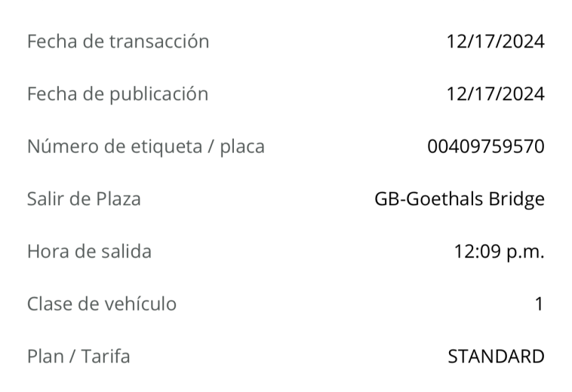
Task: Select the tag number 00409759570
Action: pos(486,146)
